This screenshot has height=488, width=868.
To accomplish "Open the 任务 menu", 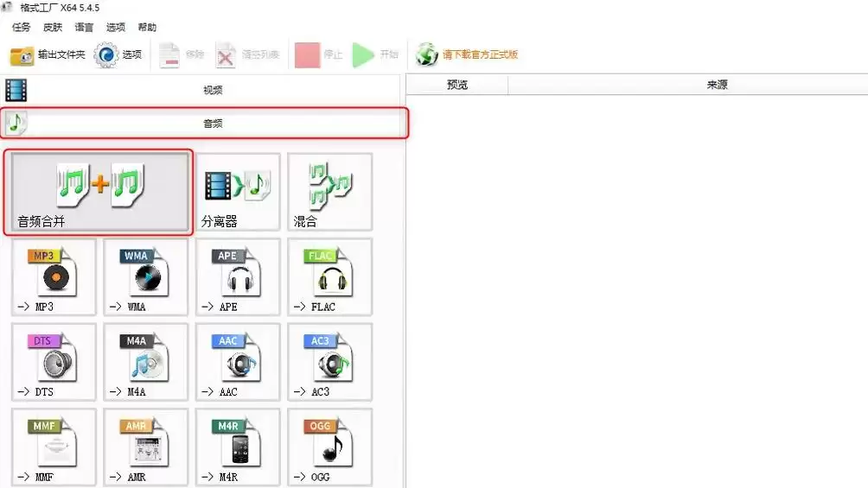I will click(21, 27).
